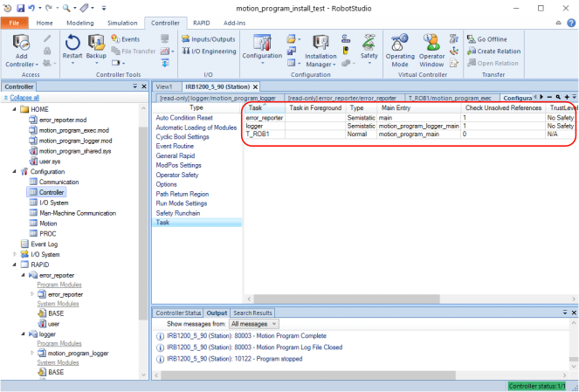Select motion_program_shared.sys file
This screenshot has width=579, height=392.
(70, 151)
